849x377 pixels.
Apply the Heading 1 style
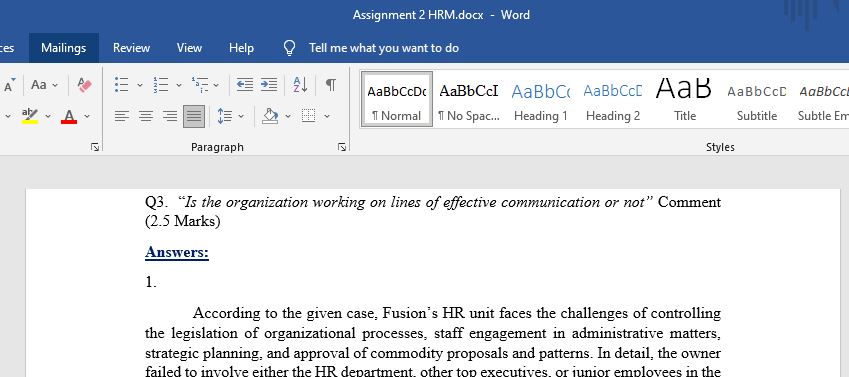[x=540, y=100]
